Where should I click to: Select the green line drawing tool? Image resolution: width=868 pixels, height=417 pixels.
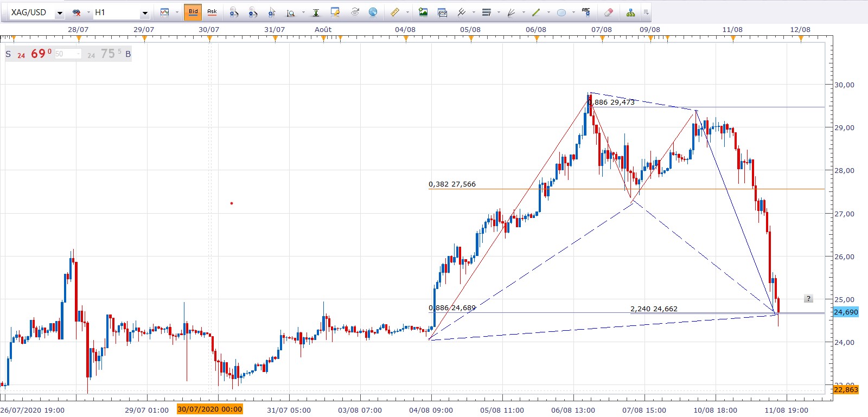tap(536, 12)
